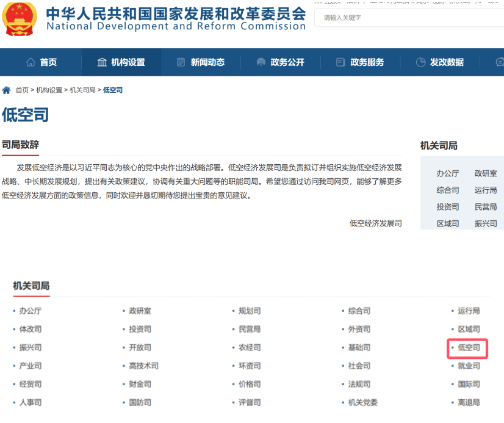Go to 机构设置 in the breadcrumb

point(49,90)
